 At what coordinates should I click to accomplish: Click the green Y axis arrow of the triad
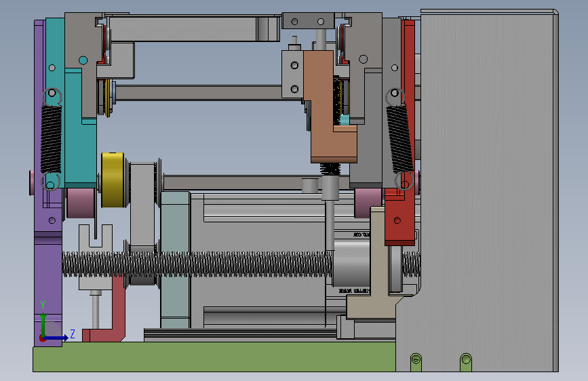click(x=43, y=324)
